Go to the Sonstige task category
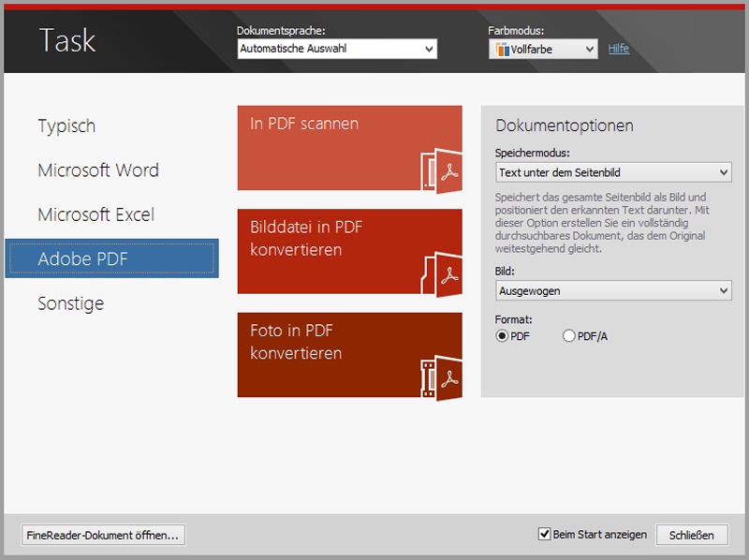This screenshot has width=749, height=560. click(x=71, y=303)
